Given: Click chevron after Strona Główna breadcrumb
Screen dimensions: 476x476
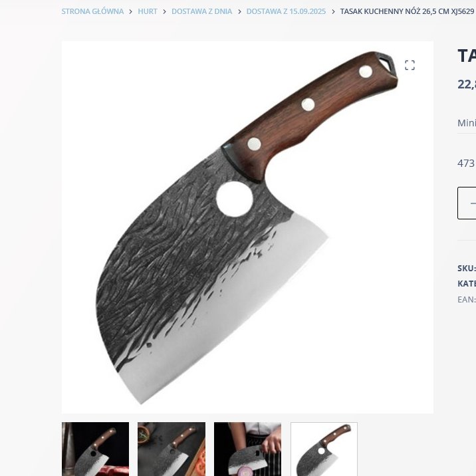Looking at the screenshot, I should 130,12.
